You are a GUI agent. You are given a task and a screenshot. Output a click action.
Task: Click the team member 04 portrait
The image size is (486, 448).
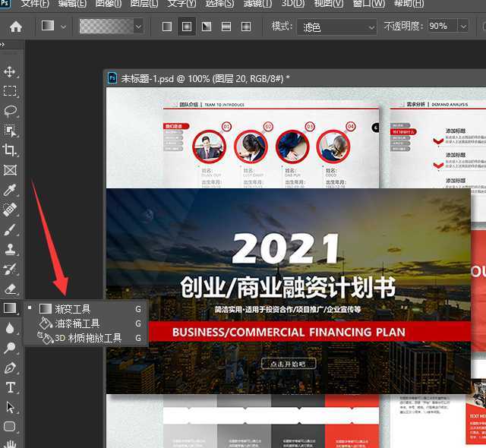coord(333,147)
